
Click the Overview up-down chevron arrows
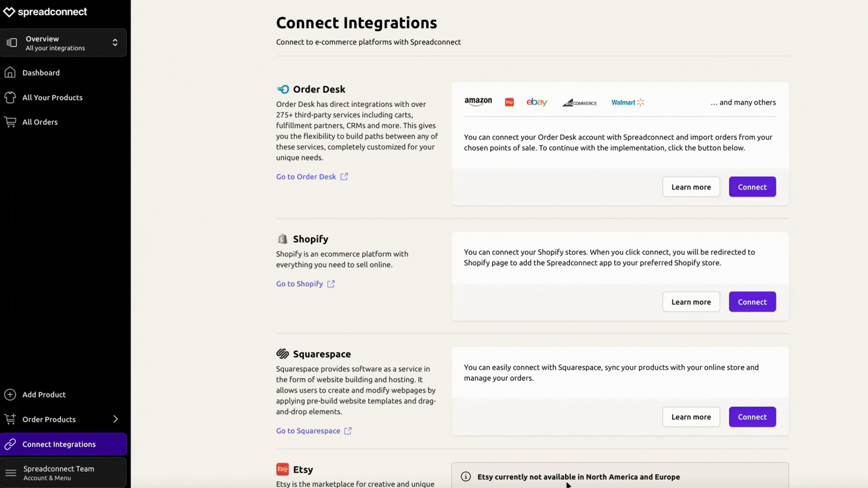[115, 42]
